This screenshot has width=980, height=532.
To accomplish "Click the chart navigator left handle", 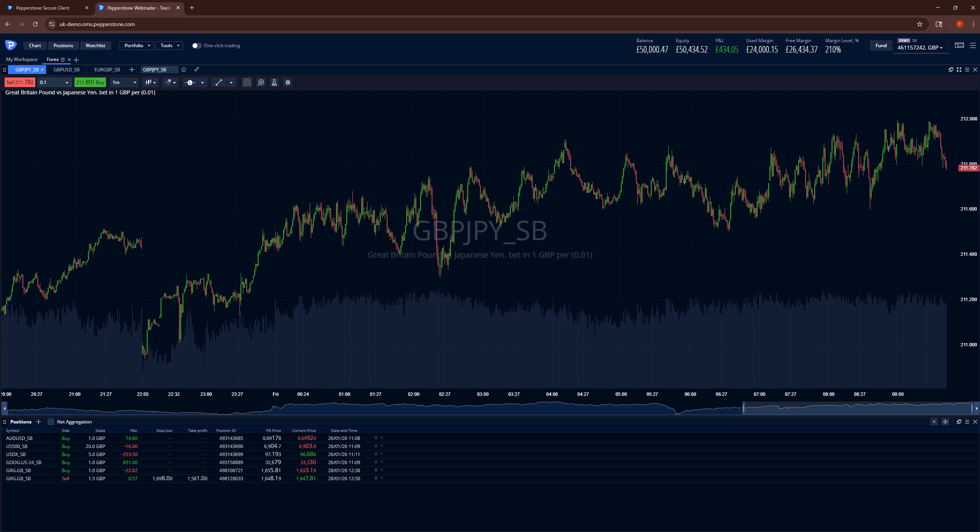I will (744, 408).
